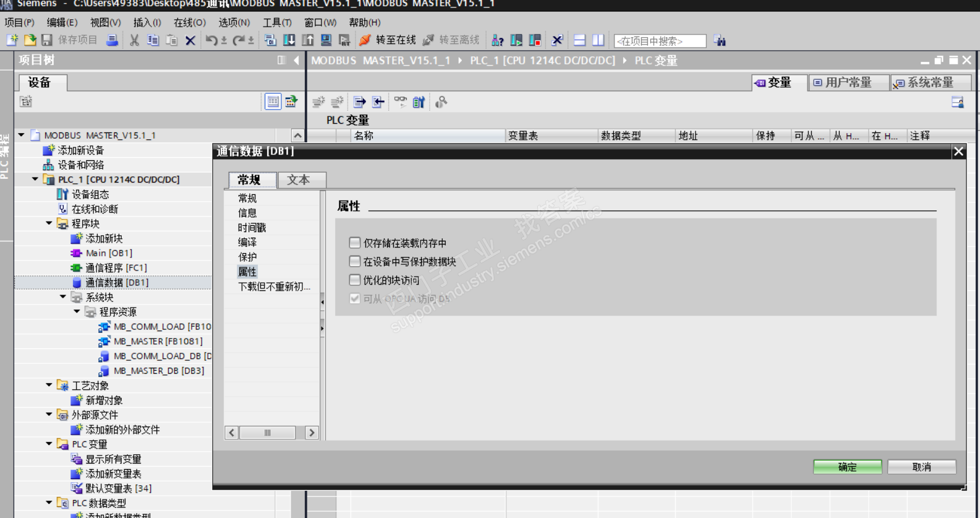Select Main [OB1] in the project tree

click(x=108, y=253)
